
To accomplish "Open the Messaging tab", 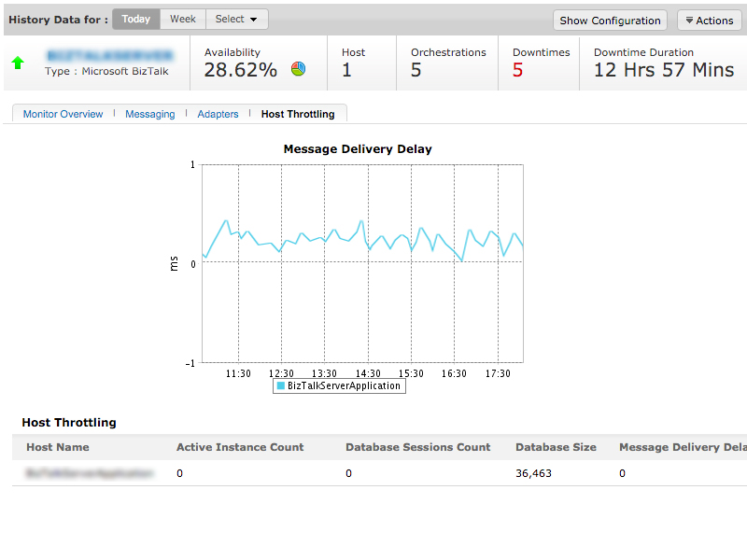I will coord(149,114).
